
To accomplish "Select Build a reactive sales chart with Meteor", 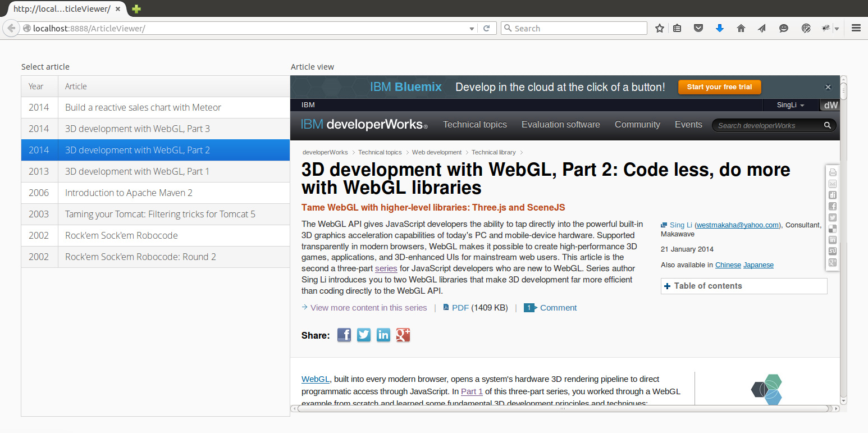I will [x=156, y=107].
